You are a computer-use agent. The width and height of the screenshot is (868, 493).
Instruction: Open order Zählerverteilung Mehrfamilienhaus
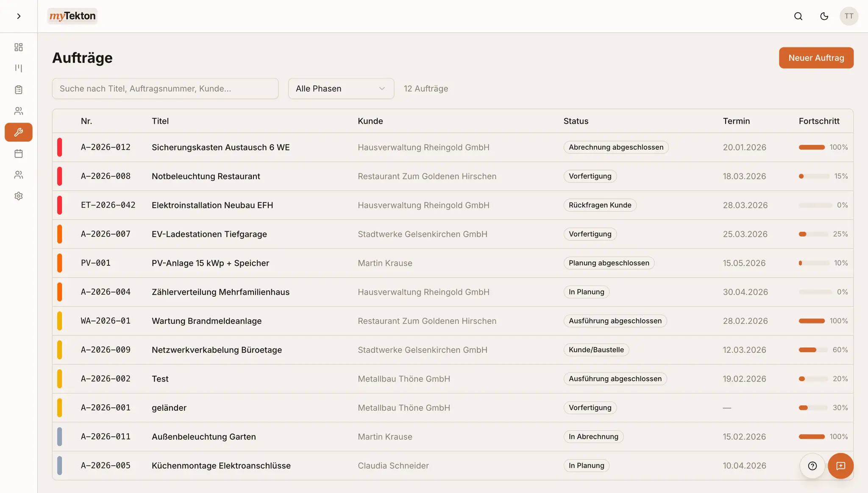coord(220,292)
